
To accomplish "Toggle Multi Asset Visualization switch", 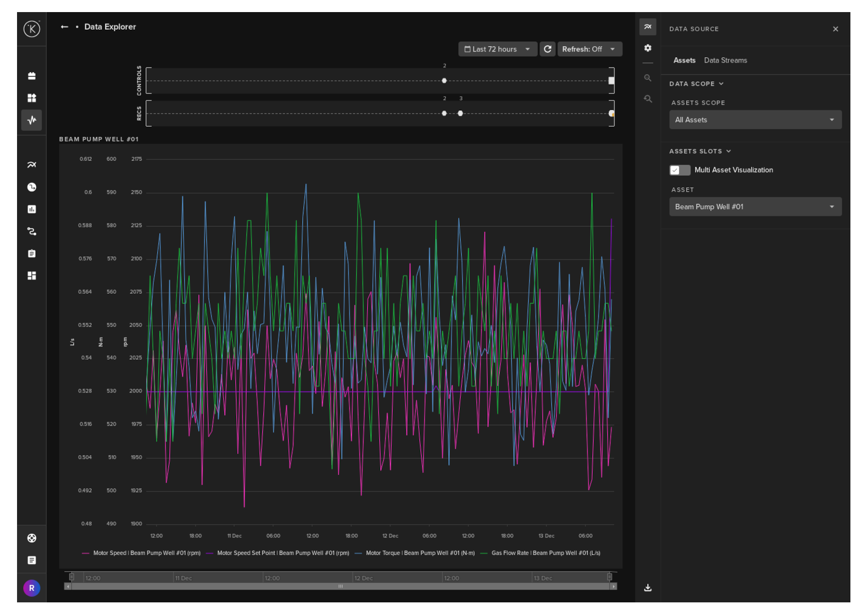I will coord(680,170).
